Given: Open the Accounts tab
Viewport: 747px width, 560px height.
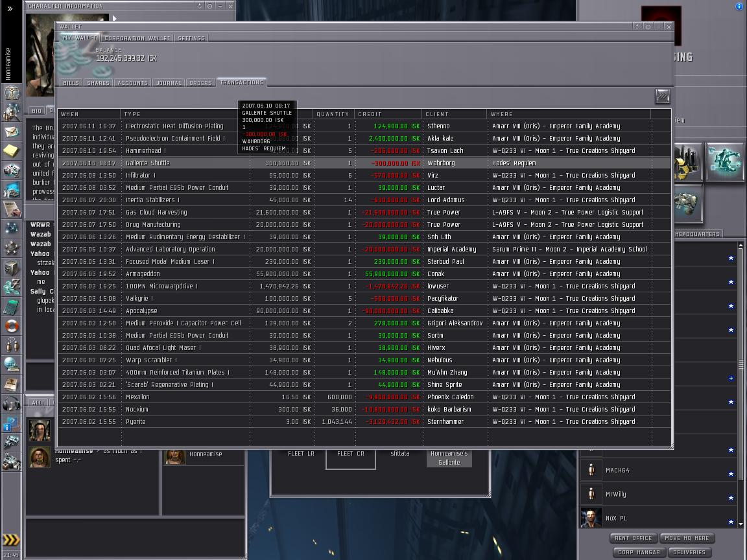Looking at the screenshot, I should (132, 83).
